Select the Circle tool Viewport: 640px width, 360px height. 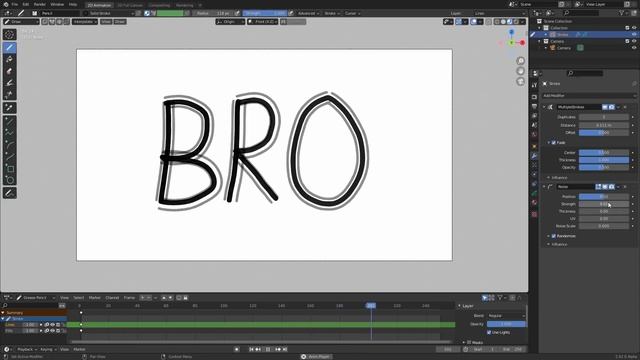[x=9, y=180]
